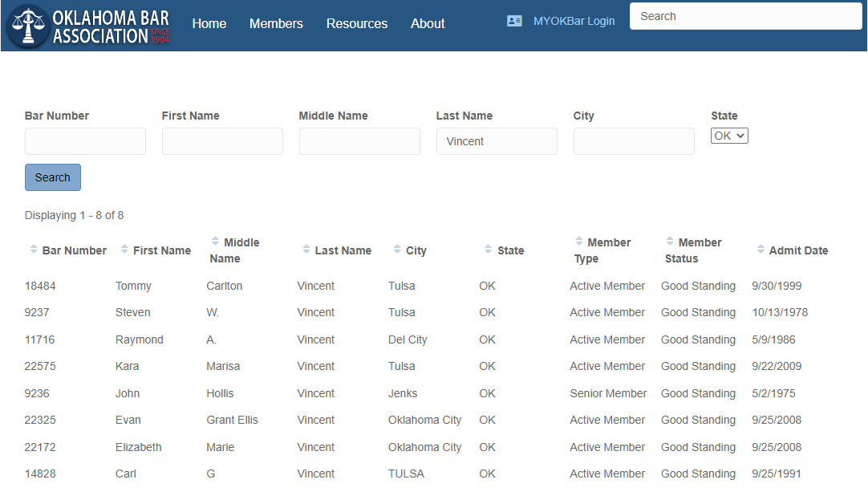This screenshot has height=500, width=868.
Task: Click admit date 9/30/1999
Action: (776, 286)
